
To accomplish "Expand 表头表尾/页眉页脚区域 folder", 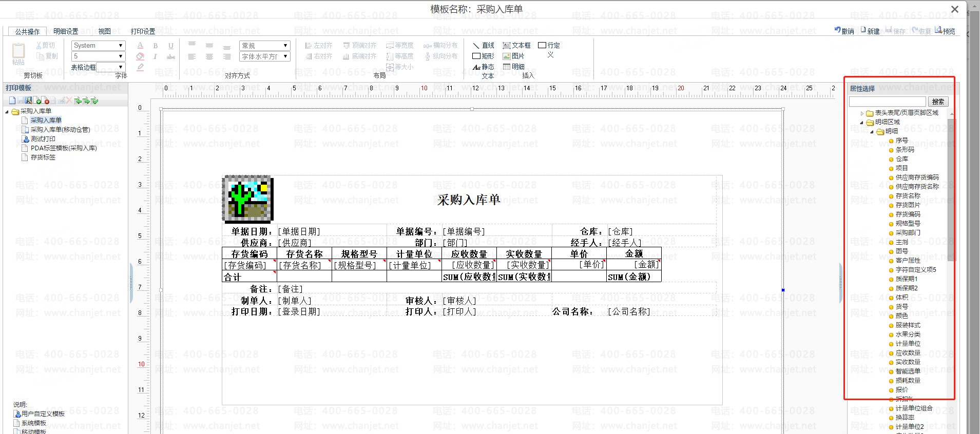I will click(862, 113).
